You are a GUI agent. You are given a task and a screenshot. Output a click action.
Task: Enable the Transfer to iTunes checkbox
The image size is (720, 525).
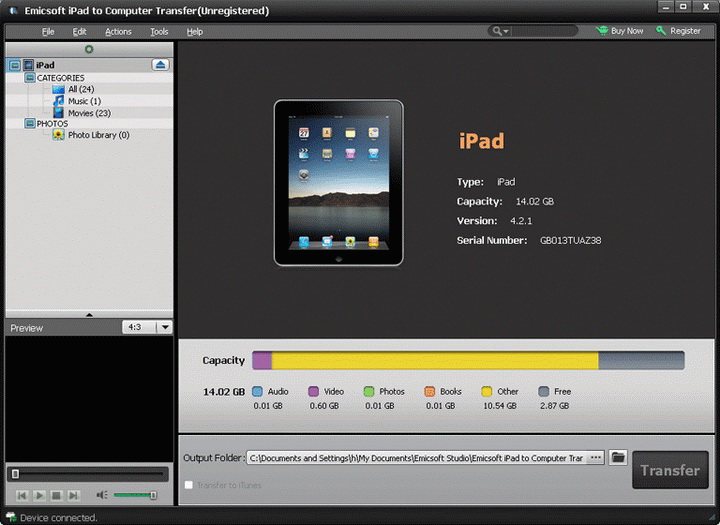click(x=189, y=485)
